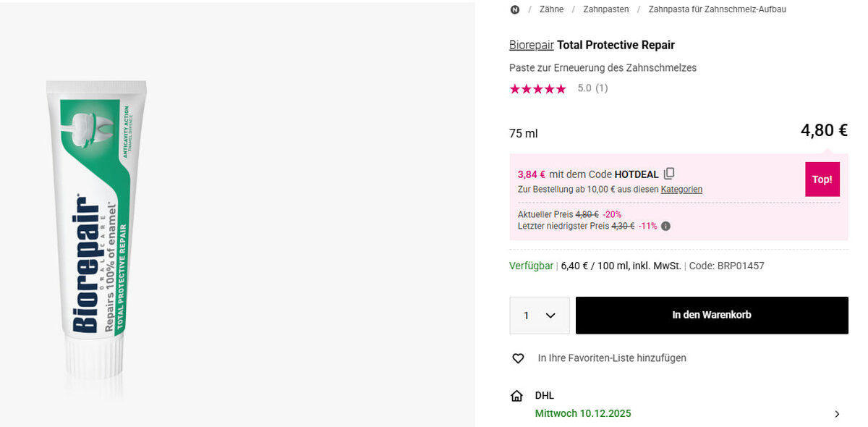Click the DHL home delivery icon

pyautogui.click(x=516, y=396)
